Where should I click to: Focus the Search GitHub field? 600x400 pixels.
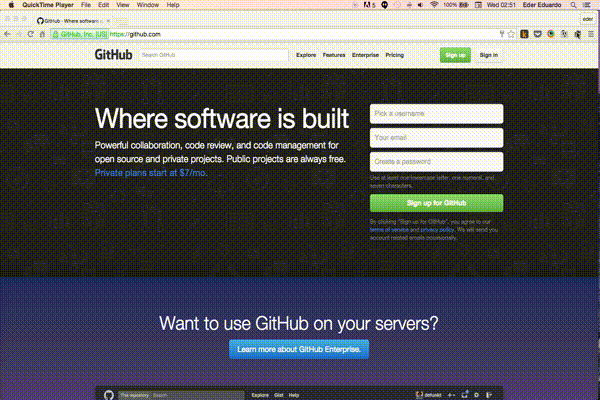click(x=214, y=55)
